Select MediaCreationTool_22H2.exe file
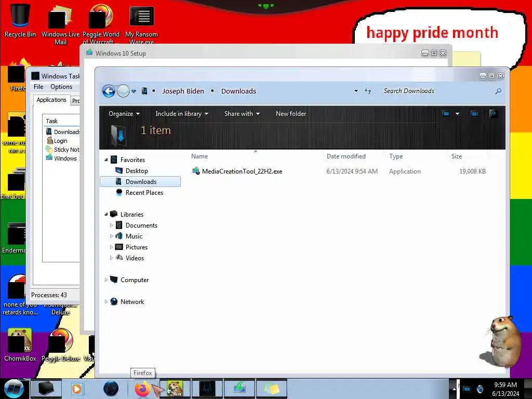The width and height of the screenshot is (532, 399). click(x=242, y=171)
